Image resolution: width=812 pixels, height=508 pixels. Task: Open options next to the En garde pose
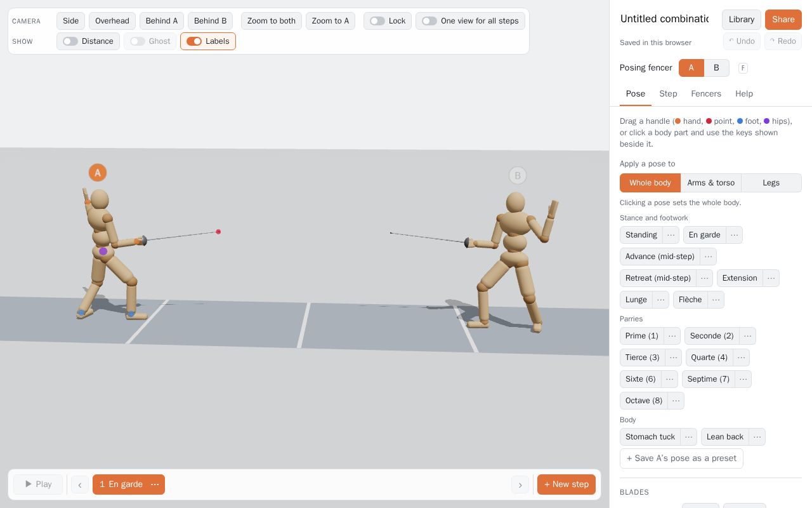[x=735, y=235]
